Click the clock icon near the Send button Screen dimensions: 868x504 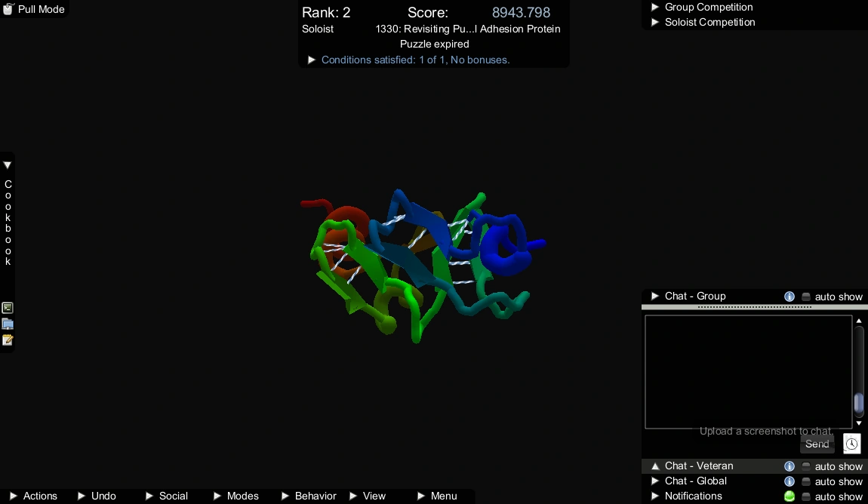(x=852, y=444)
